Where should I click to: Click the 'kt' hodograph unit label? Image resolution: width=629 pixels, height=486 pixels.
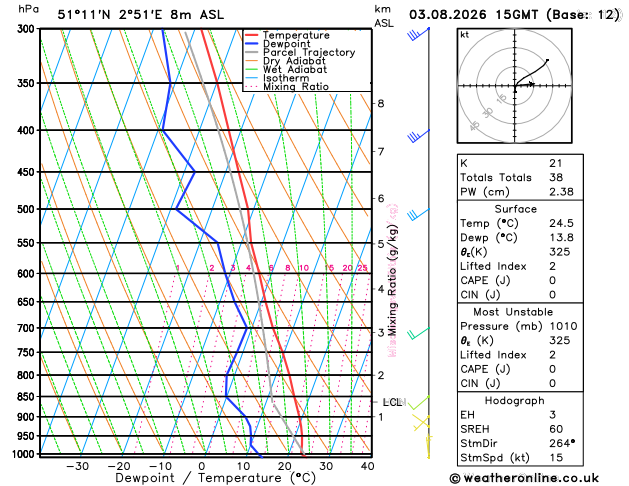[x=465, y=35]
